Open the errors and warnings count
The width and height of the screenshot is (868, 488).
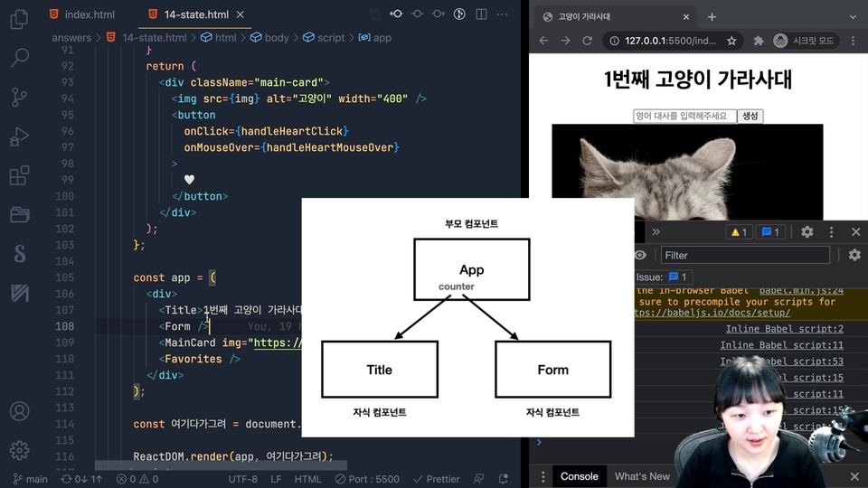pos(137,479)
